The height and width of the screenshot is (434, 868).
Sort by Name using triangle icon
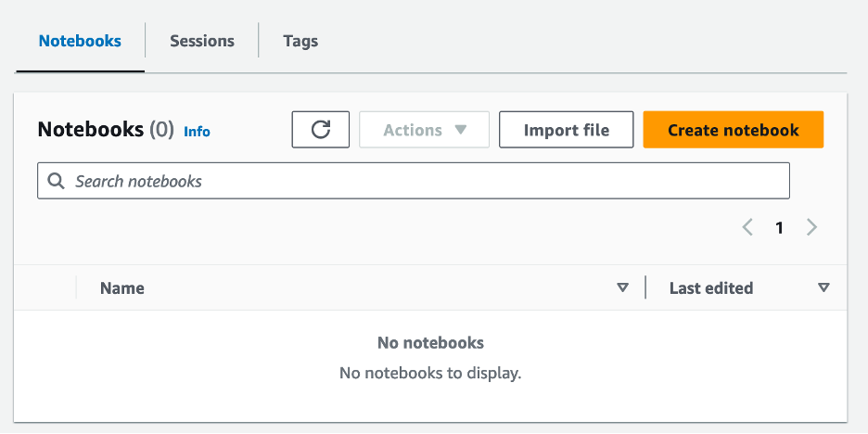[622, 288]
